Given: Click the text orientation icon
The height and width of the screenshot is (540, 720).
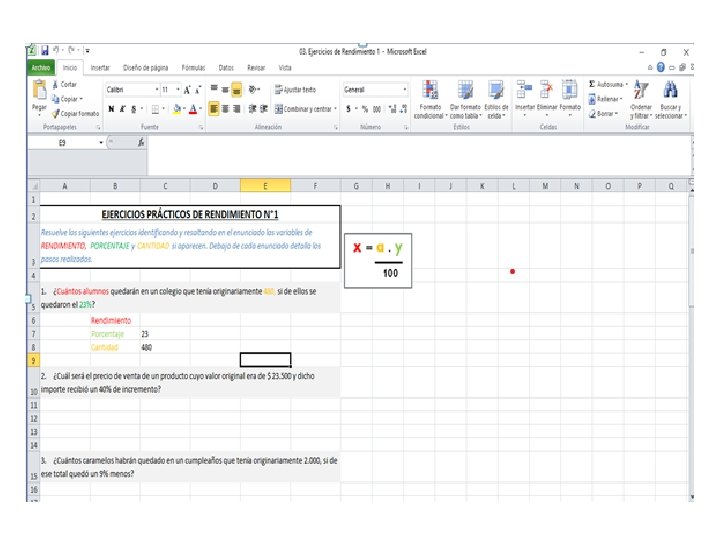Looking at the screenshot, I should pos(253,89).
